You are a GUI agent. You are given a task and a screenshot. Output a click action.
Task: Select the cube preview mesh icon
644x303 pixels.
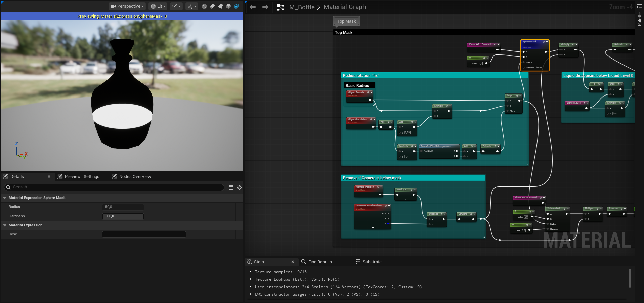(x=228, y=6)
